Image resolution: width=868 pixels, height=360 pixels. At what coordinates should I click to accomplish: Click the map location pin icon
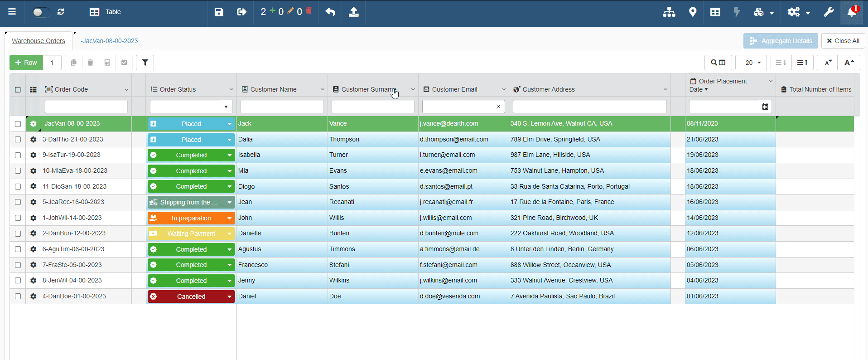tap(692, 12)
